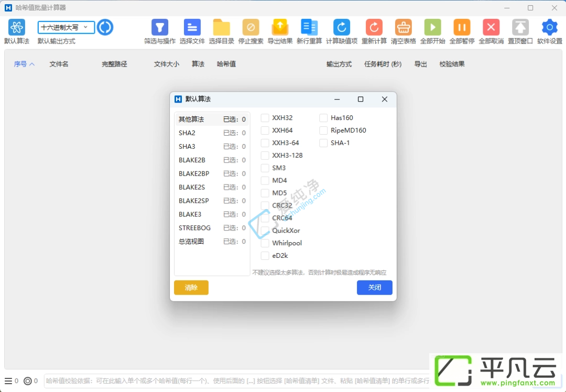Select SHA2 category
This screenshot has width=566, height=392.
(212, 133)
